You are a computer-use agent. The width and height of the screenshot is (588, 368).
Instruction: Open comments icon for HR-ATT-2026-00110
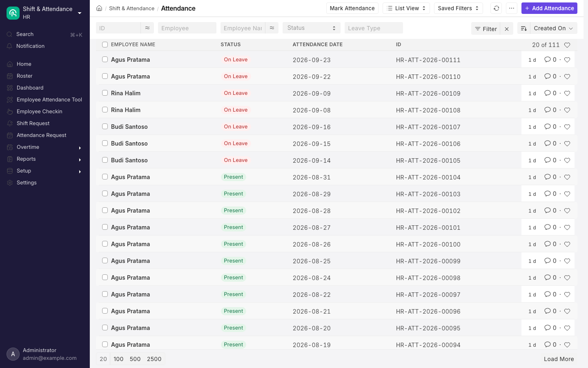(548, 76)
